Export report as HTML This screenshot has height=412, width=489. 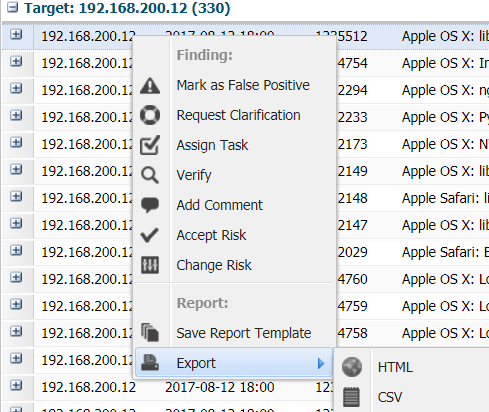pyautogui.click(x=395, y=367)
